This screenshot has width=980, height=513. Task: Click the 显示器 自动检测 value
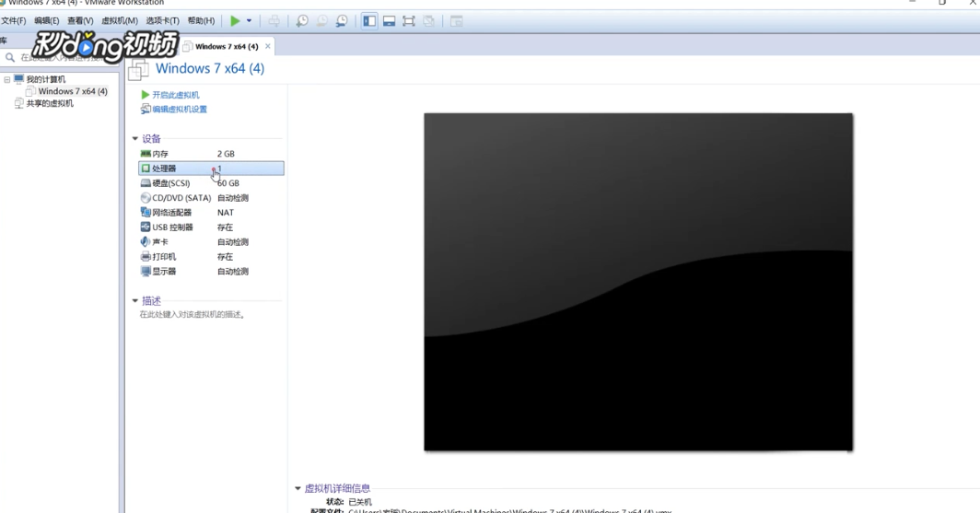click(x=232, y=271)
